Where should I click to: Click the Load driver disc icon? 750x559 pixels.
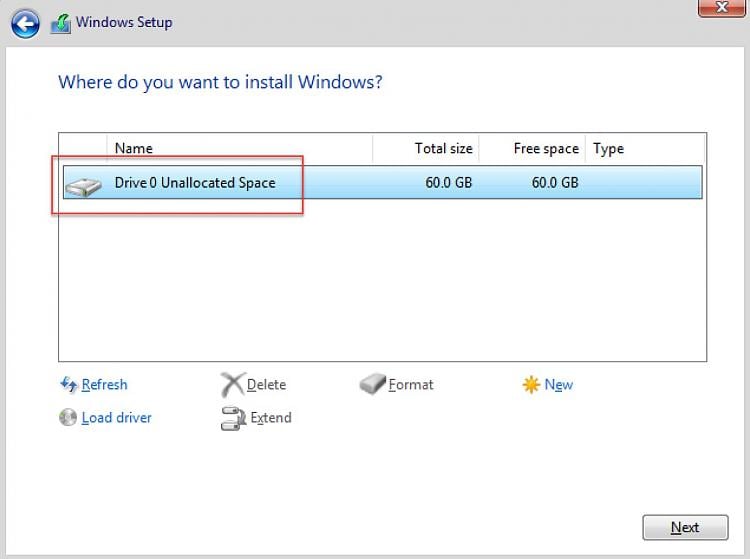(68, 418)
